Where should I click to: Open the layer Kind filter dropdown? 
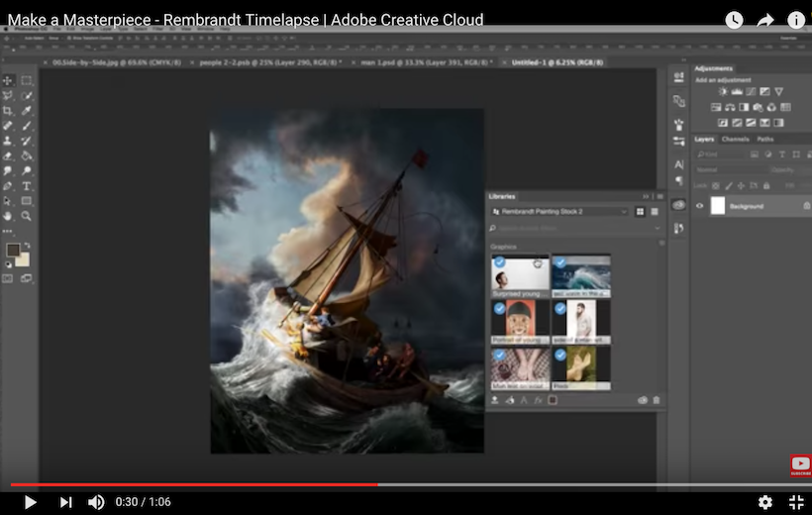point(719,154)
